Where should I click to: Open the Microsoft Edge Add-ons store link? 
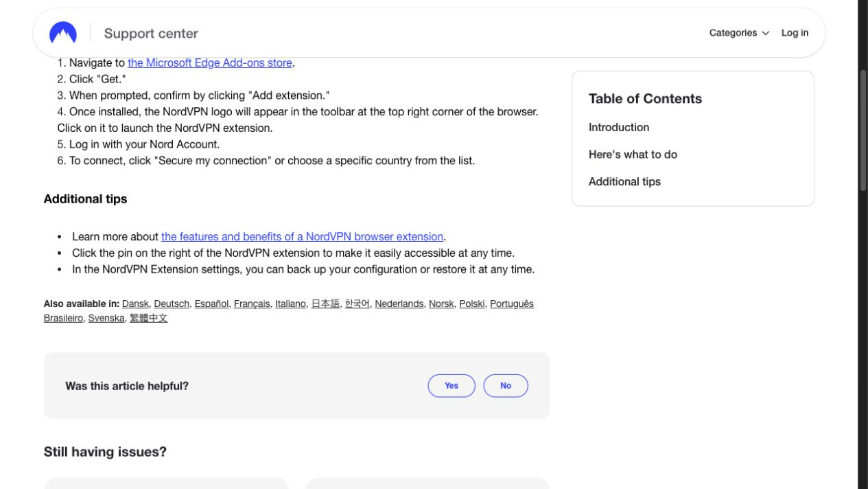tap(209, 62)
